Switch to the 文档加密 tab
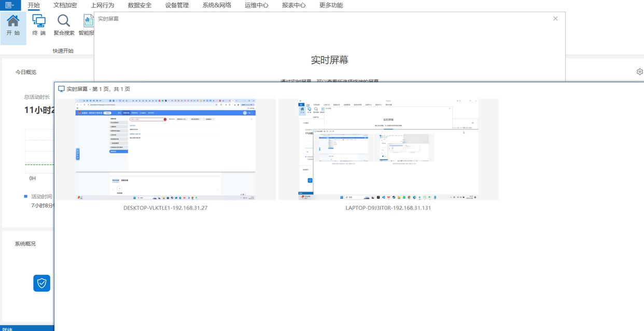Image resolution: width=644 pixels, height=331 pixels. point(65,5)
